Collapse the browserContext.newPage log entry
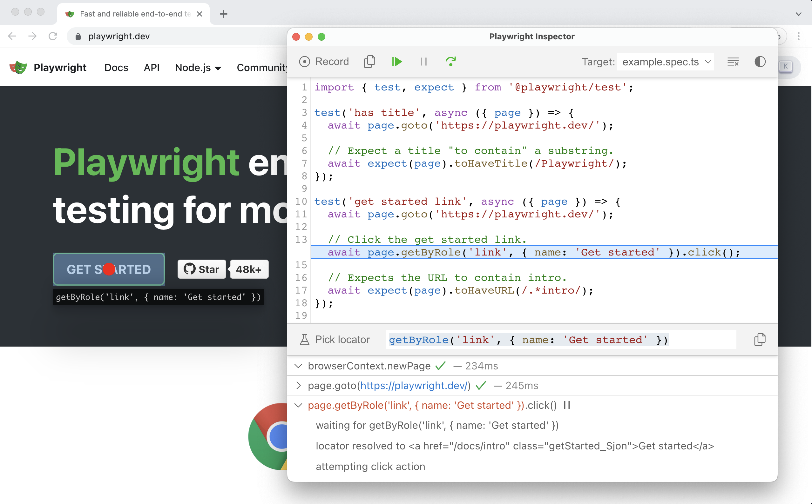The height and width of the screenshot is (504, 812). point(299,366)
